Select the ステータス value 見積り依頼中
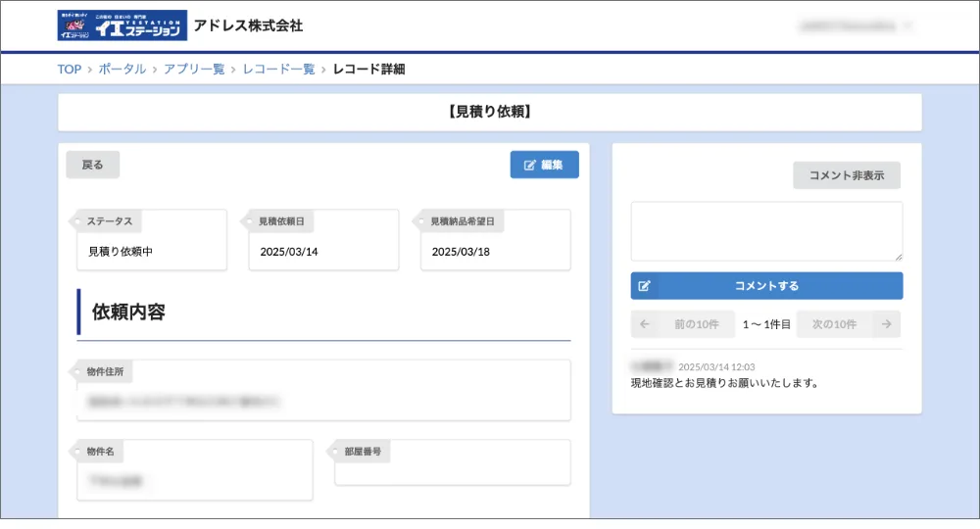980x529 pixels. click(121, 252)
